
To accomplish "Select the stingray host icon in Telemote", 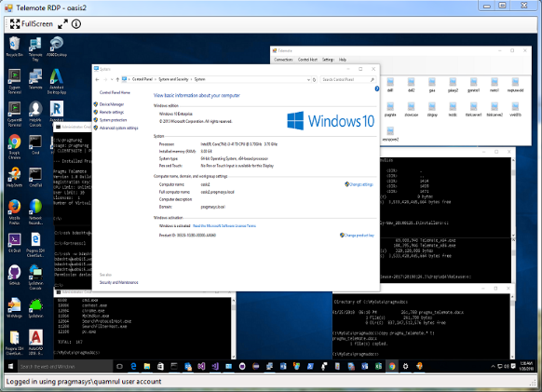I will point(432,110).
